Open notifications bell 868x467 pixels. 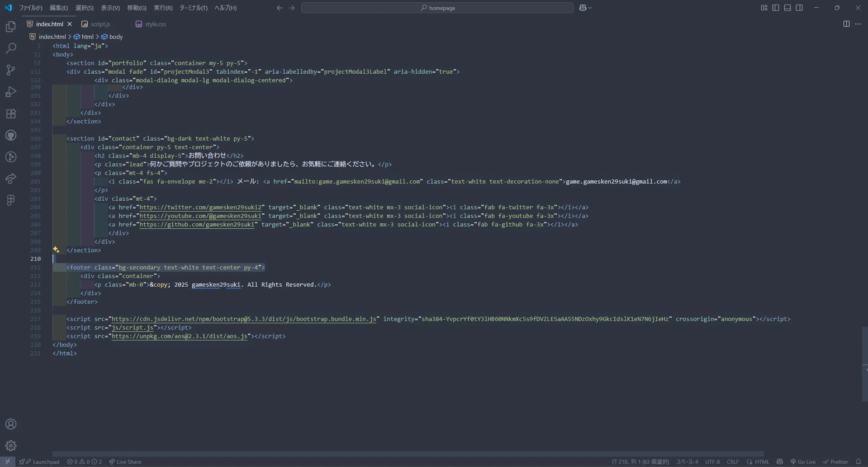(x=859, y=462)
